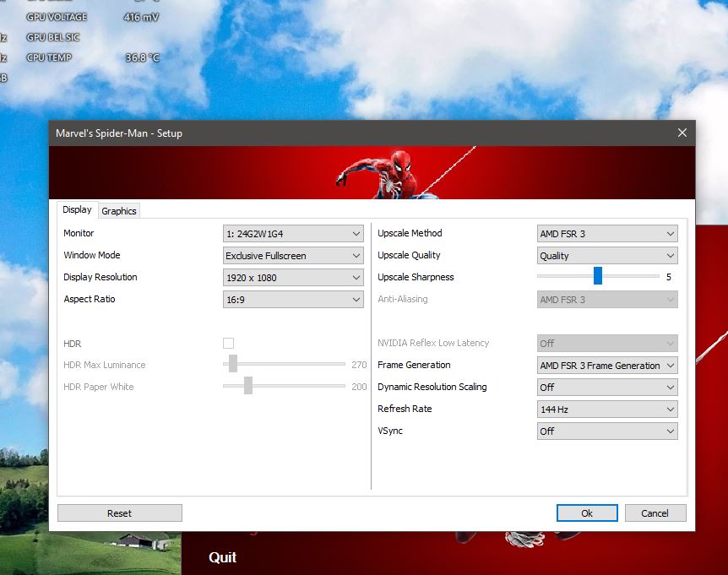Open the Aspect Ratio dropdown

click(293, 300)
